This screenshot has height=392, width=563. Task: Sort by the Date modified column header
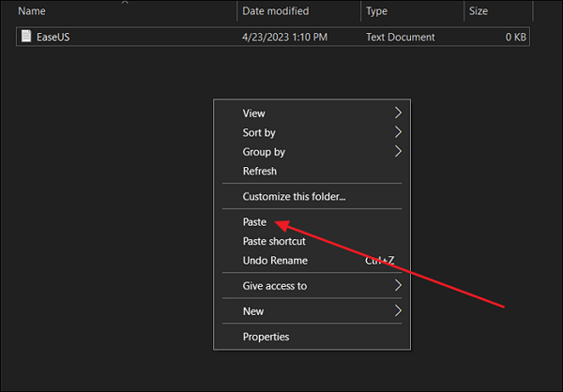(x=275, y=11)
